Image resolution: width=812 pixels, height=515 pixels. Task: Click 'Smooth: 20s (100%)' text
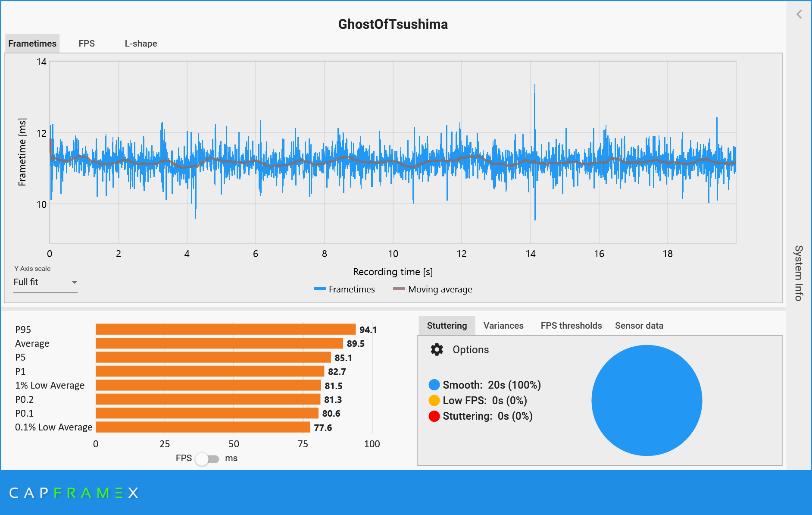[492, 385]
